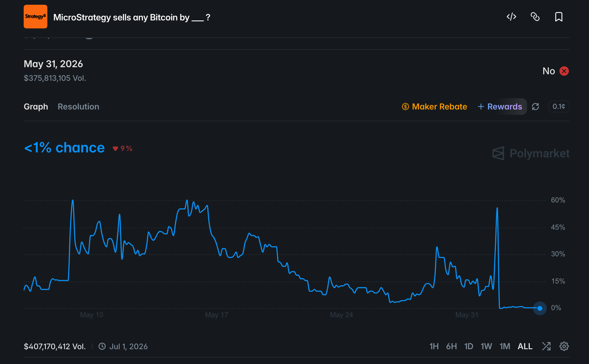
Task: Click the <1% chance label
Action: (64, 148)
